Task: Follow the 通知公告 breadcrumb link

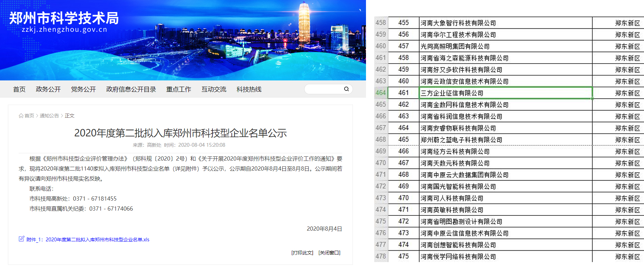Action: (x=49, y=116)
